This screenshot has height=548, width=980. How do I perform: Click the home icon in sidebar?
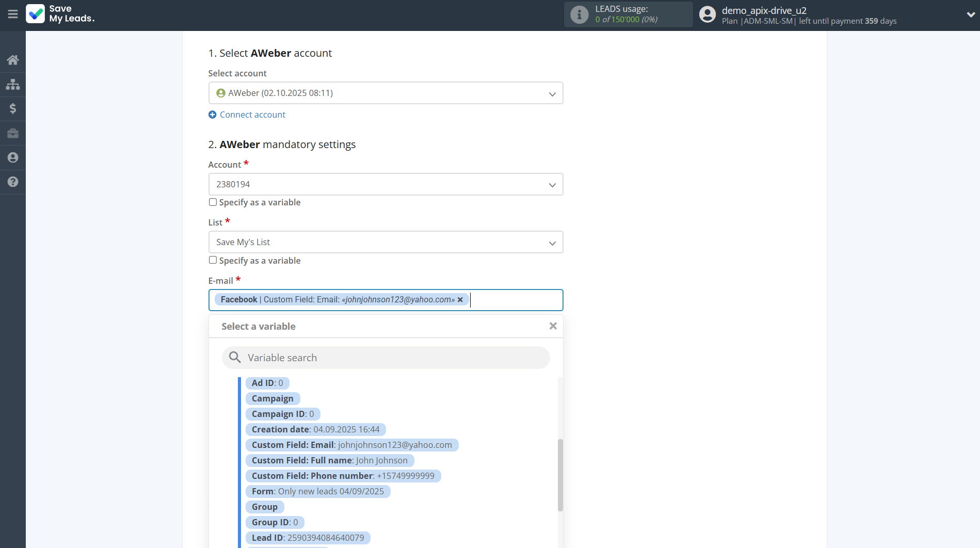click(13, 60)
